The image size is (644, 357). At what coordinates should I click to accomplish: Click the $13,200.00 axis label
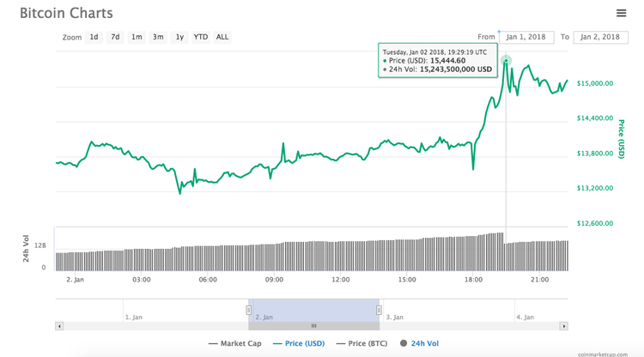click(595, 188)
